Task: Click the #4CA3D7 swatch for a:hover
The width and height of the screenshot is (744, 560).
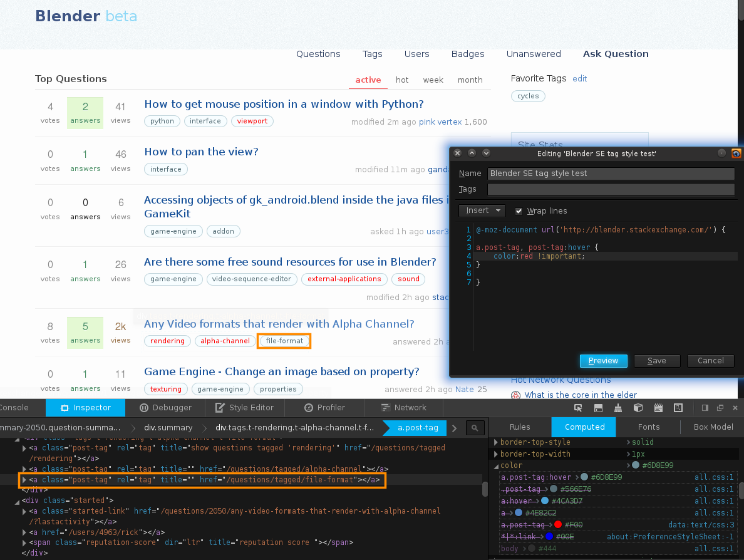Action: [545, 500]
